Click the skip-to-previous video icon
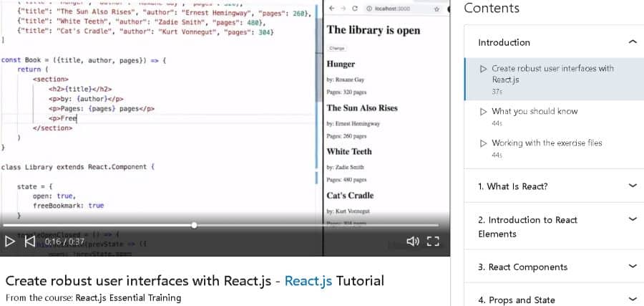The width and height of the screenshot is (644, 306). point(30,242)
